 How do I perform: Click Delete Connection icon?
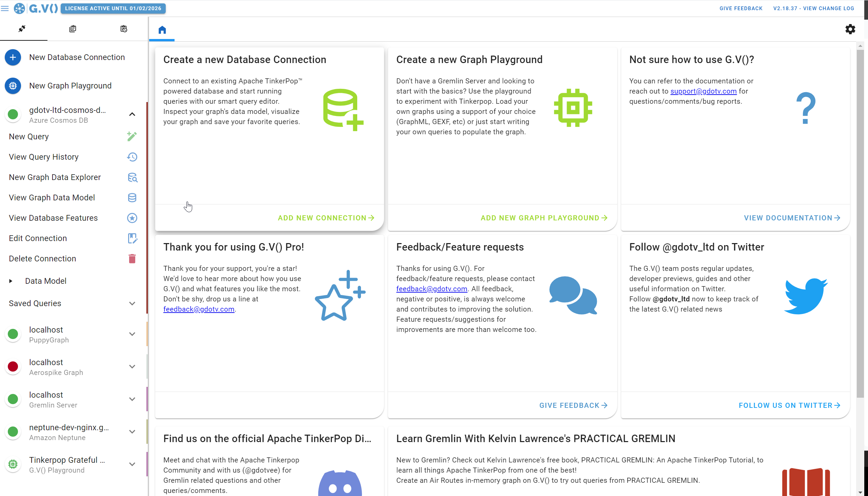coord(132,259)
